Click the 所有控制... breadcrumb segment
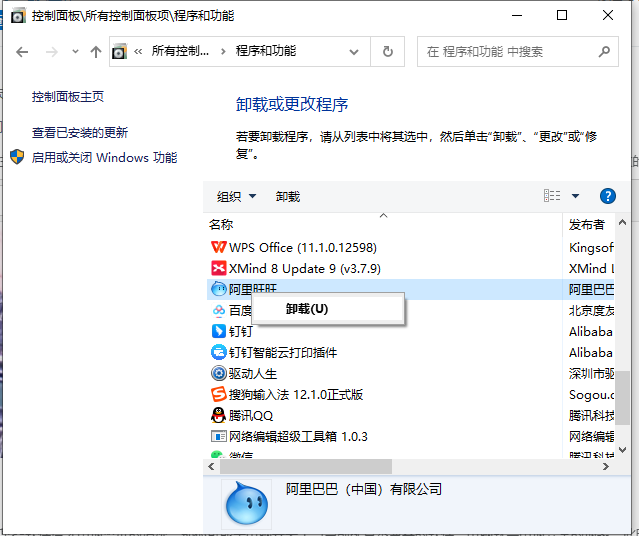 point(180,51)
